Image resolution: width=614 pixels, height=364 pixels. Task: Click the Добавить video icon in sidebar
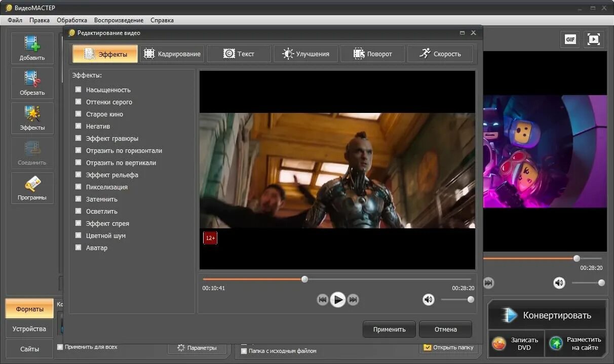32,48
